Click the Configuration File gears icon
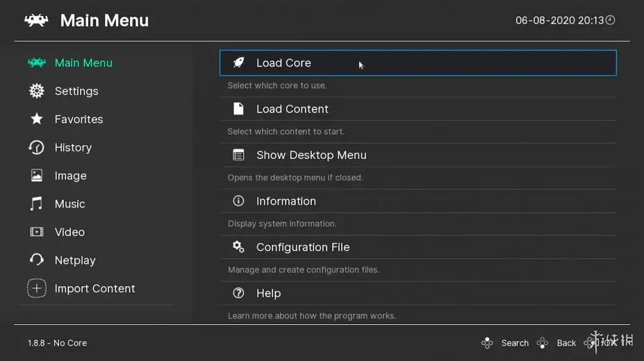Image resolution: width=644 pixels, height=361 pixels. click(x=238, y=247)
